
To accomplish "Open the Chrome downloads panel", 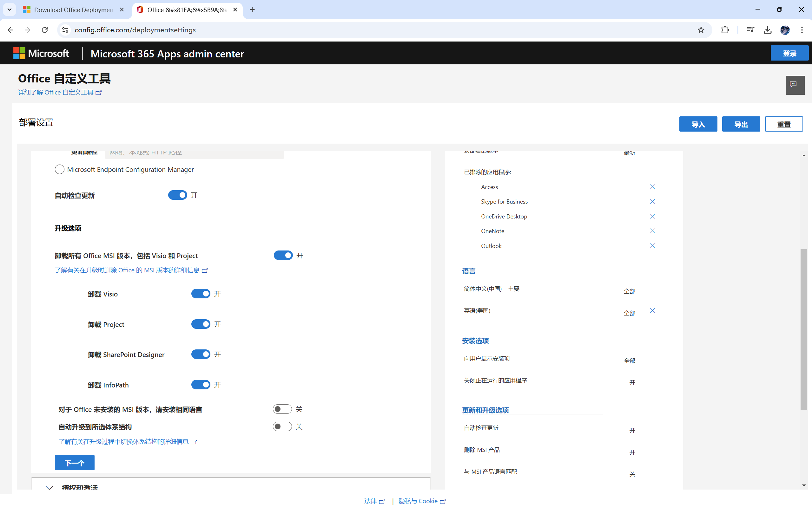I will [768, 30].
